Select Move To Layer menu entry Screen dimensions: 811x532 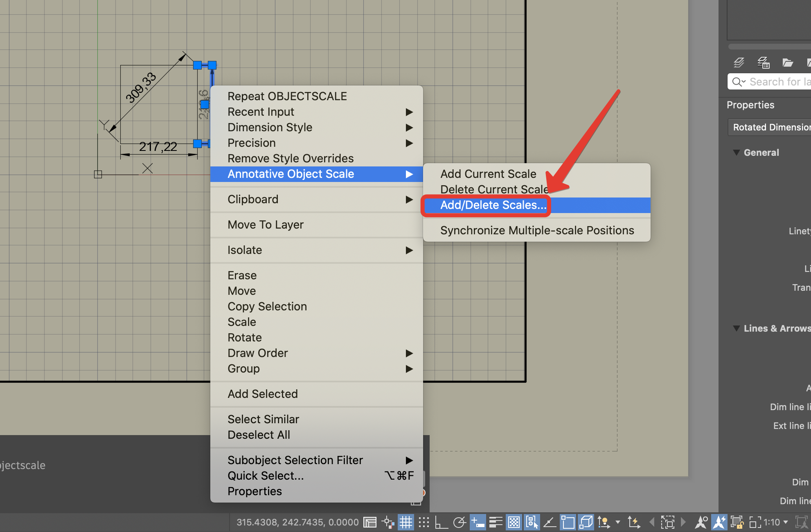point(265,224)
